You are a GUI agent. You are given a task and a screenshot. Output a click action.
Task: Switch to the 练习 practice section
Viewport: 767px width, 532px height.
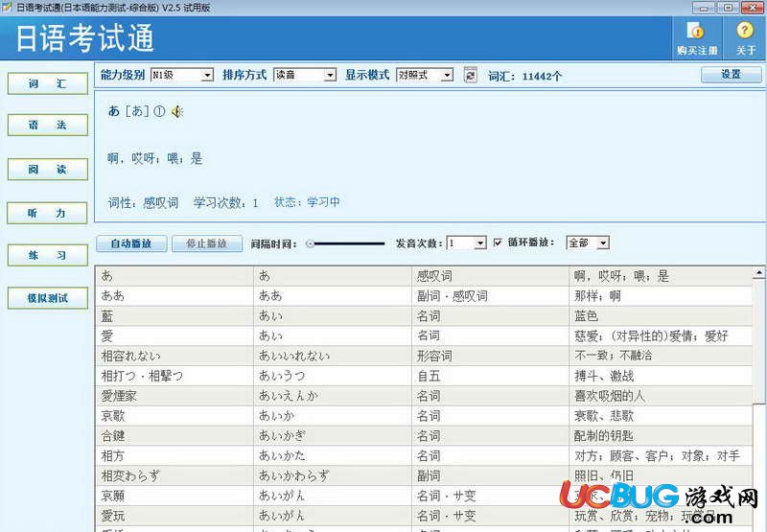[47, 255]
